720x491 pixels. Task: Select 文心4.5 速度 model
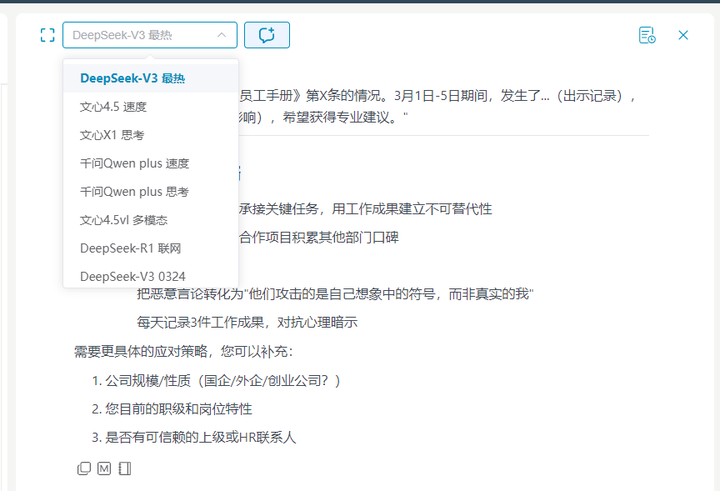click(151, 107)
